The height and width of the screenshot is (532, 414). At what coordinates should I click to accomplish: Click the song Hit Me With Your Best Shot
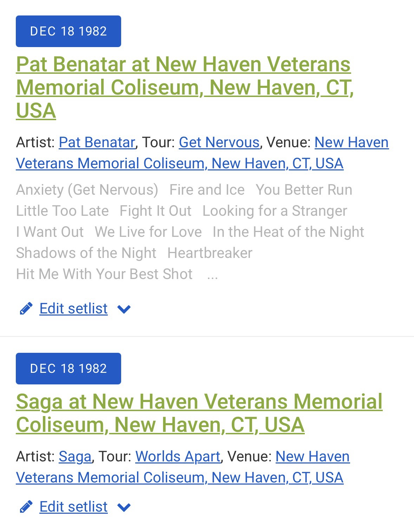(x=104, y=274)
